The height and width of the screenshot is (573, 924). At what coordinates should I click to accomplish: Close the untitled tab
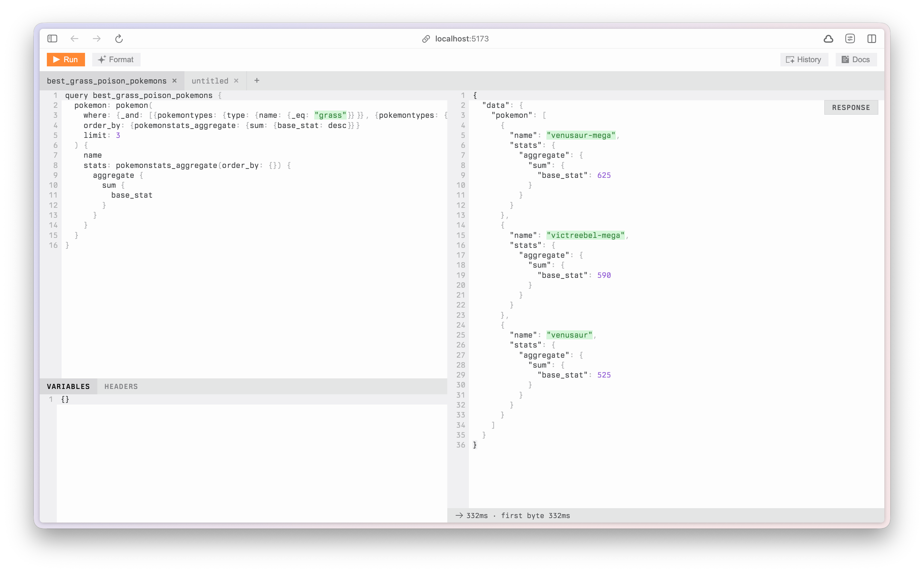236,81
